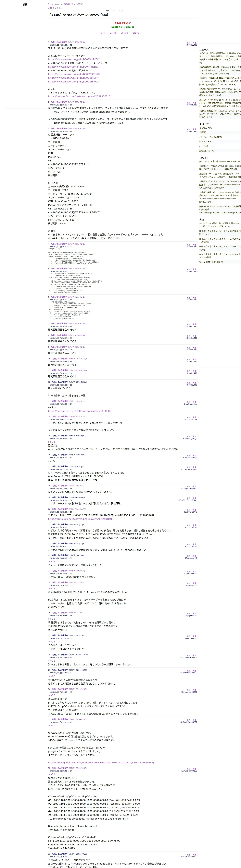Open the こいせん 全レス転載禁止 thread
241x868 pixels.
(x=211, y=137)
